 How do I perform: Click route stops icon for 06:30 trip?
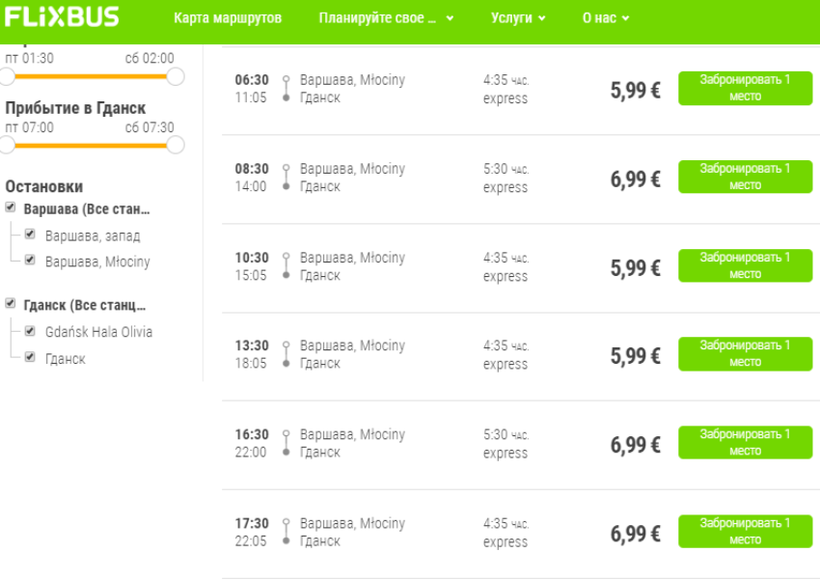click(x=286, y=88)
